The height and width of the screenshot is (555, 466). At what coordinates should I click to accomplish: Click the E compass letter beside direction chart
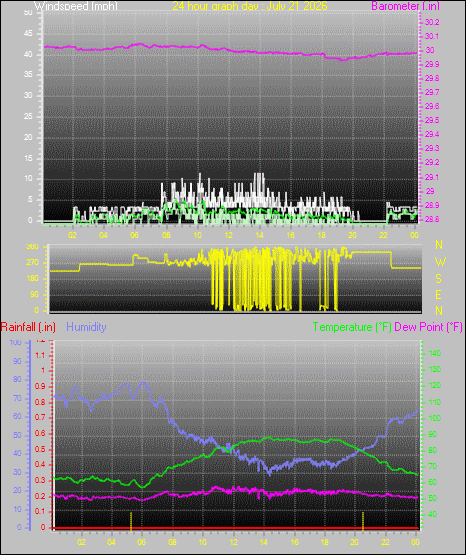coord(438,295)
